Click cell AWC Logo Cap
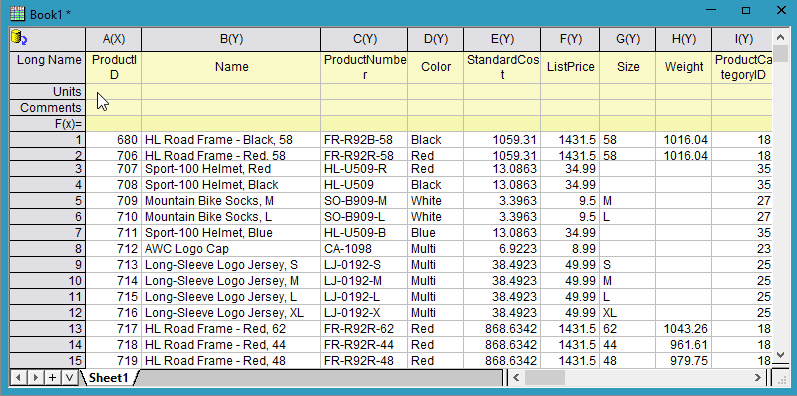The height and width of the screenshot is (396, 797). click(231, 249)
